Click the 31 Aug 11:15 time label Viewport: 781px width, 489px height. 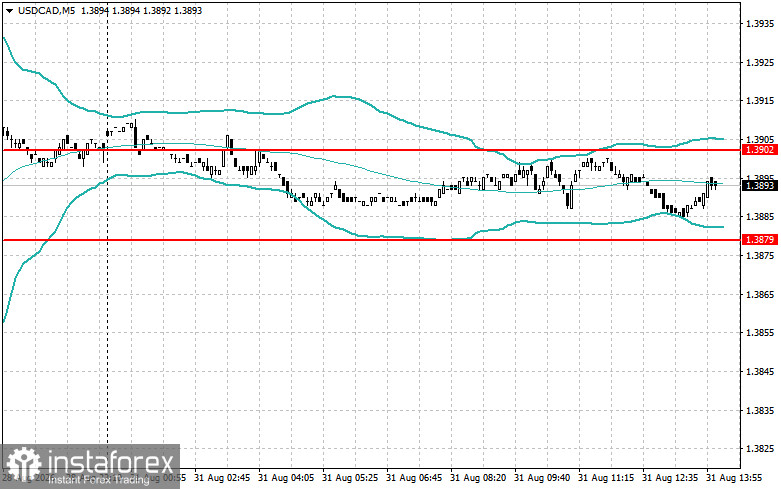tap(606, 478)
